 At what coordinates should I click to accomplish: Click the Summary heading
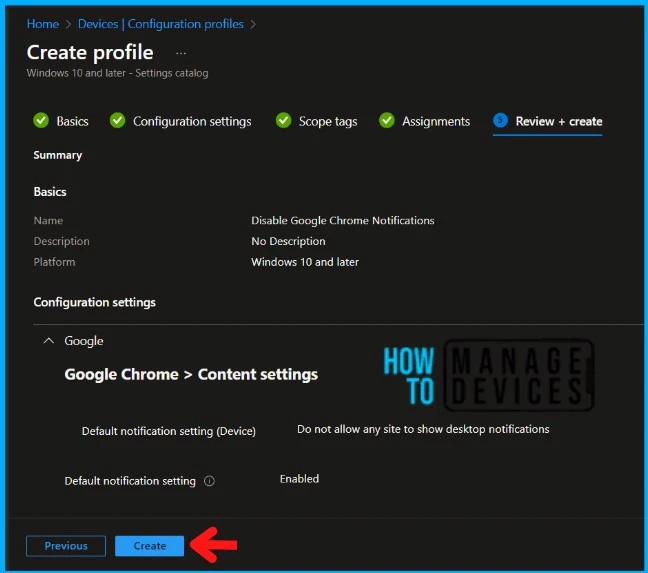[57, 155]
